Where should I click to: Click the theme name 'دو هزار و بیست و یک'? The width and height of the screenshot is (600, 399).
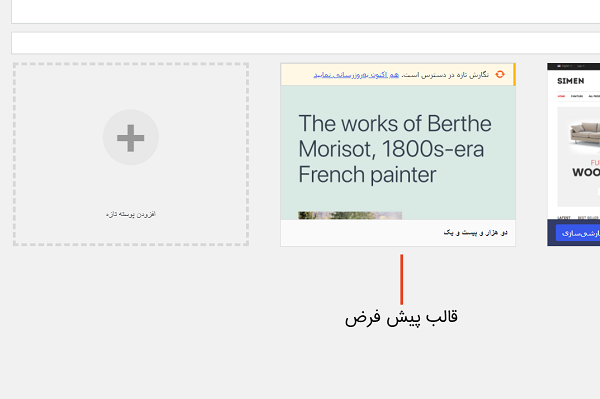(475, 233)
